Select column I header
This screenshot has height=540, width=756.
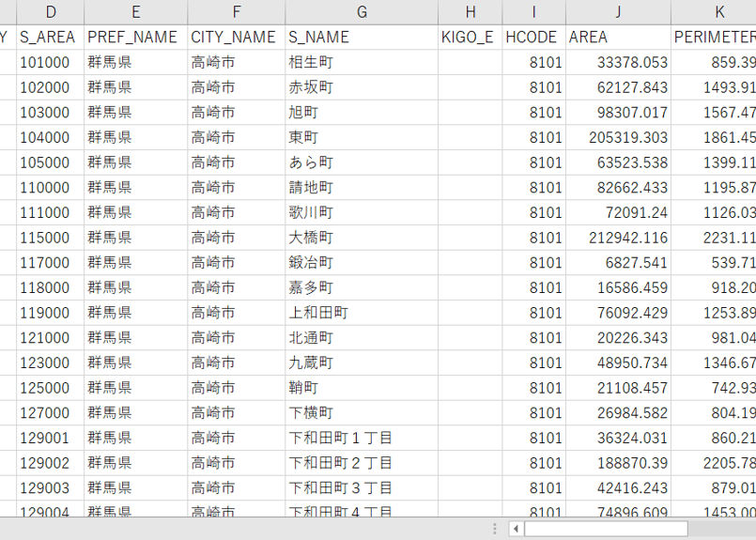533,12
